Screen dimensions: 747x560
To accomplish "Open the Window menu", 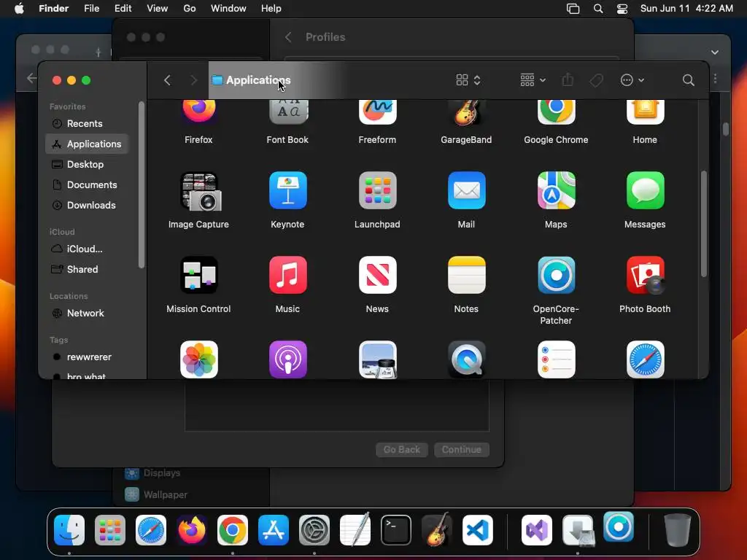I will point(228,9).
